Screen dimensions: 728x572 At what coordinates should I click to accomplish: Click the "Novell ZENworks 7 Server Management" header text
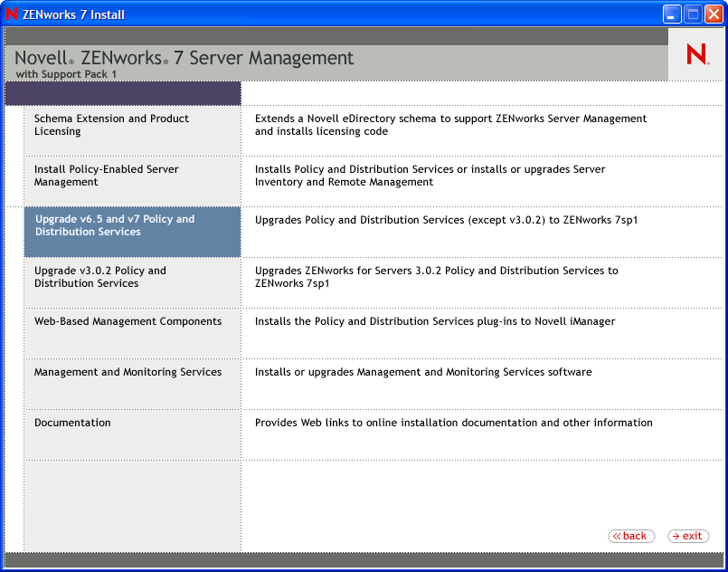click(184, 56)
